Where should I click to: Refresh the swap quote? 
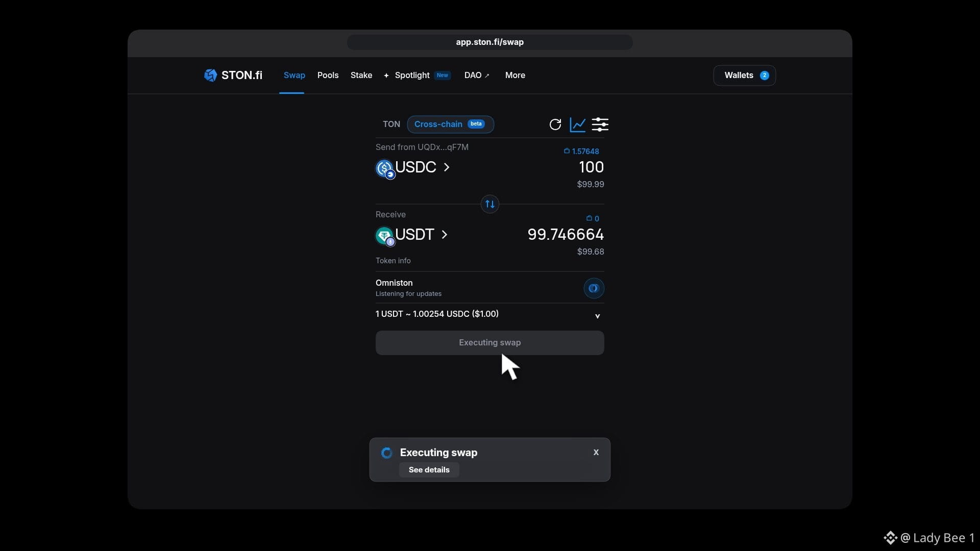[x=555, y=124]
